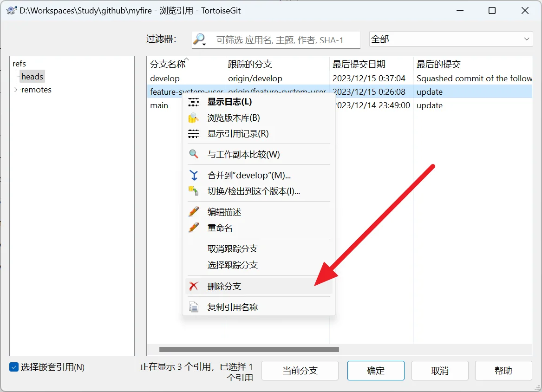Click the horizontal scrollbar under the branch list
This screenshot has width=542, height=392.
point(249,350)
